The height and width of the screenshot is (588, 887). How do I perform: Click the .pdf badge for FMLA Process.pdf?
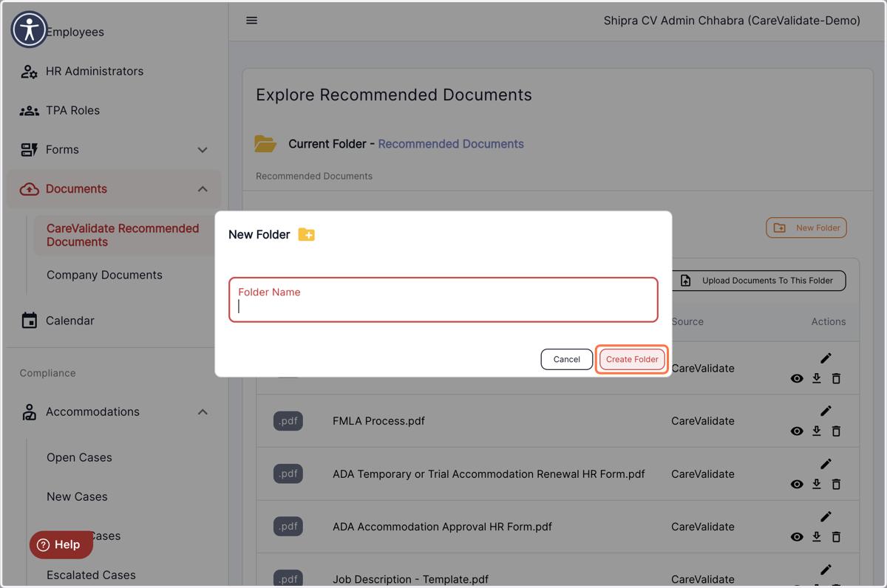pyautogui.click(x=288, y=421)
